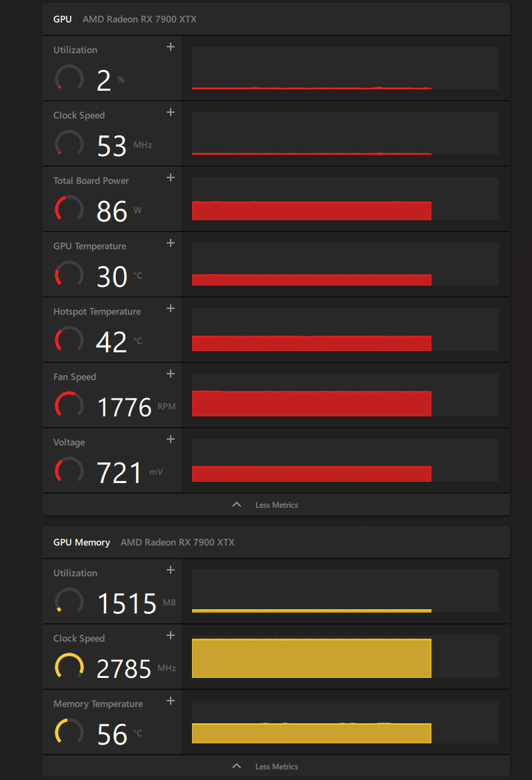Click the plus icon for GPU Clock Speed
Viewport: 532px width, 780px height.
coord(171,112)
